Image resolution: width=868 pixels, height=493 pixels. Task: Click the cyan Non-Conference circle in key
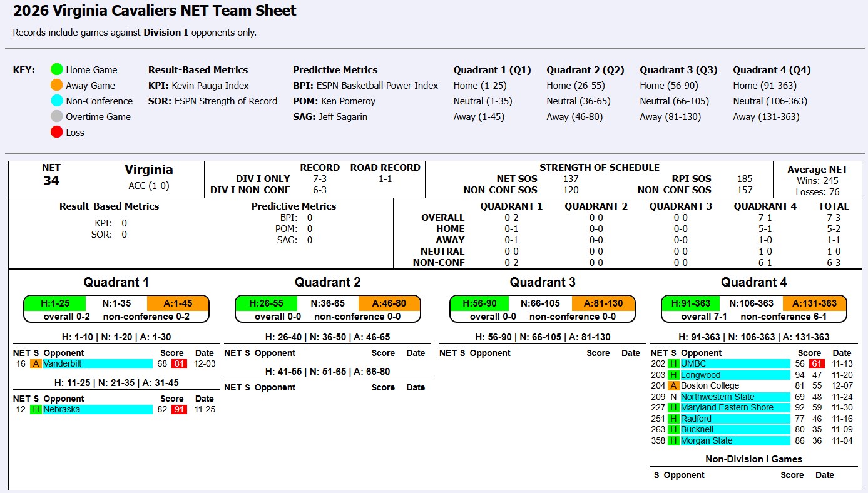pos(57,101)
